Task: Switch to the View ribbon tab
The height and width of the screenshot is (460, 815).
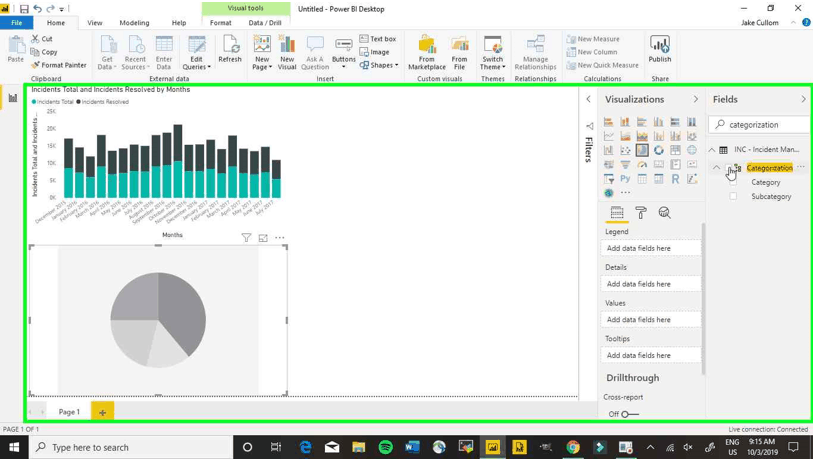Action: point(95,23)
